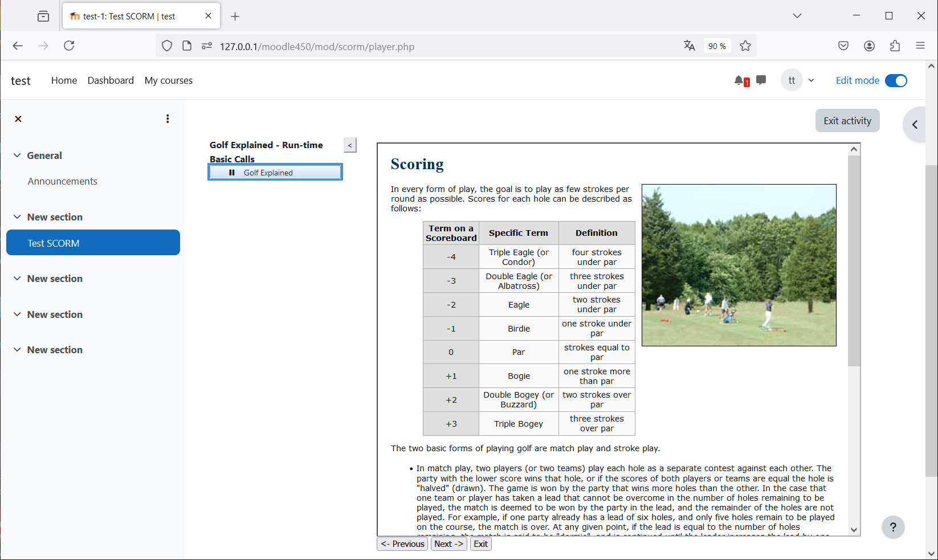Click the user avatar initials tt

coord(792,80)
